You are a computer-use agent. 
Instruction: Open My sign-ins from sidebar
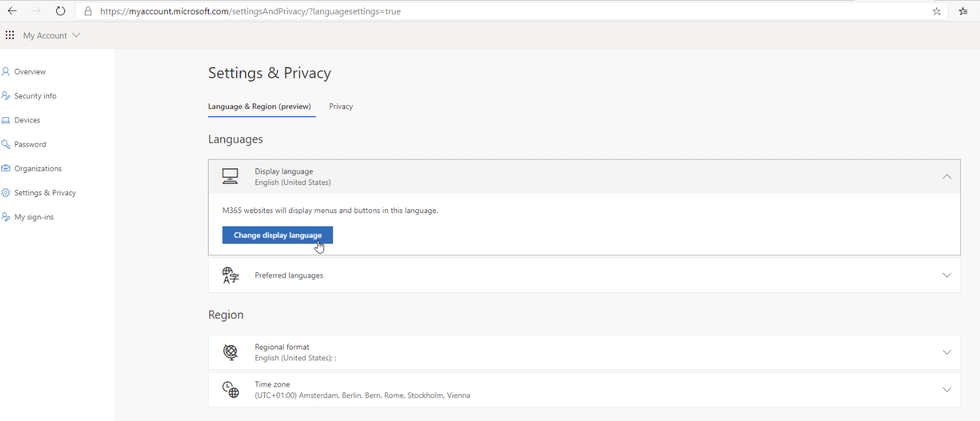coord(34,218)
